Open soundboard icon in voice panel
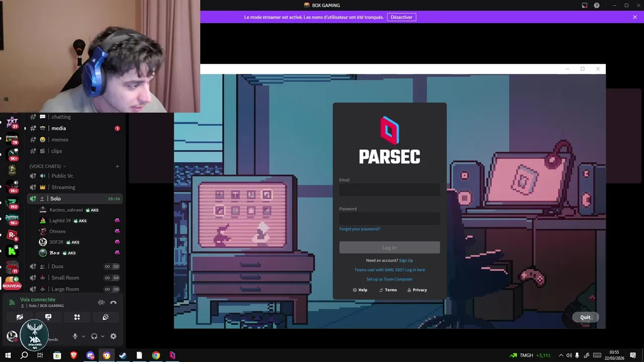The height and width of the screenshot is (362, 644). 106,317
